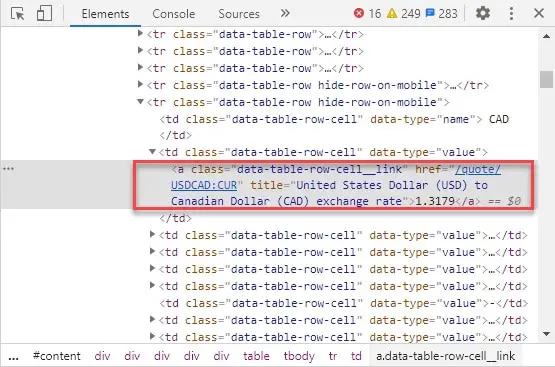The width and height of the screenshot is (555, 367).
Task: Open the three-dot customize DevTools menu
Action: (x=511, y=13)
